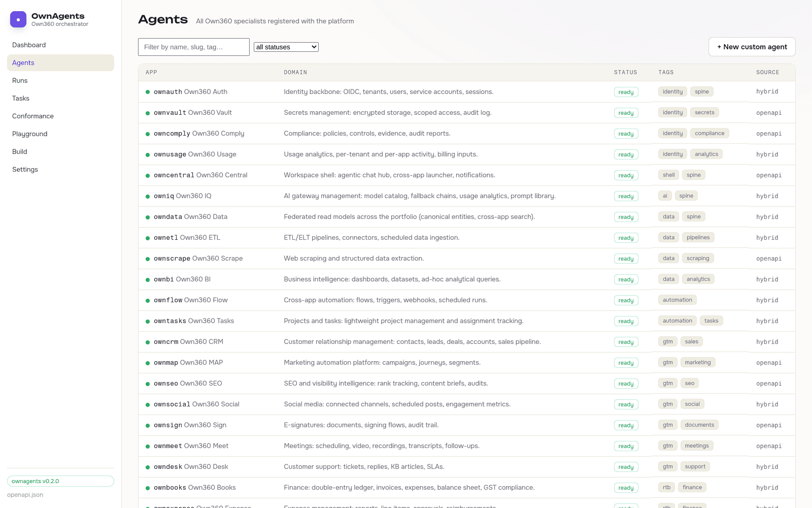This screenshot has height=508, width=812.
Task: Click the tasks tag on owntasks
Action: click(711, 321)
